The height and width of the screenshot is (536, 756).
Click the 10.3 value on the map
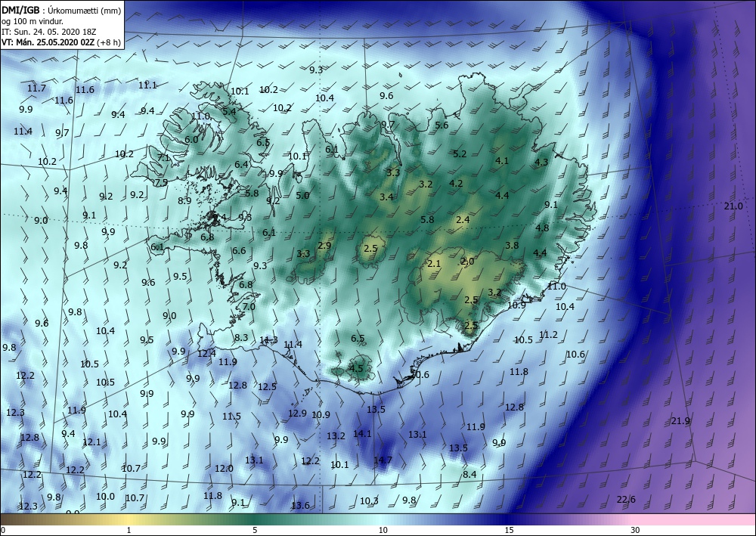pyautogui.click(x=369, y=500)
